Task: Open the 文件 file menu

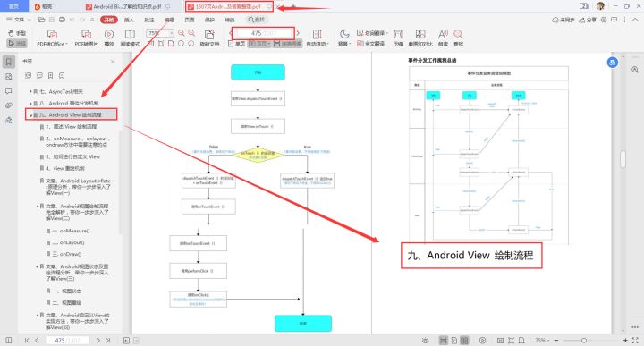Action: pyautogui.click(x=19, y=20)
